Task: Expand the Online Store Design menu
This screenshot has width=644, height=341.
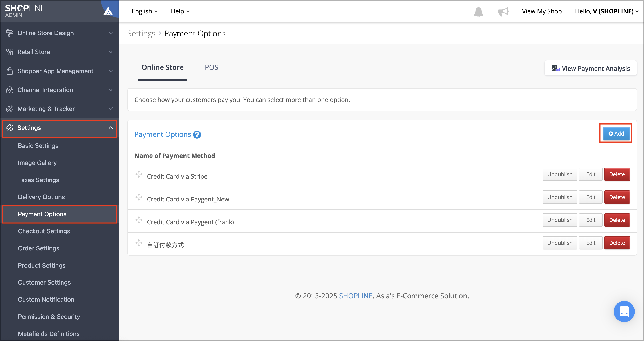Action: [110, 33]
